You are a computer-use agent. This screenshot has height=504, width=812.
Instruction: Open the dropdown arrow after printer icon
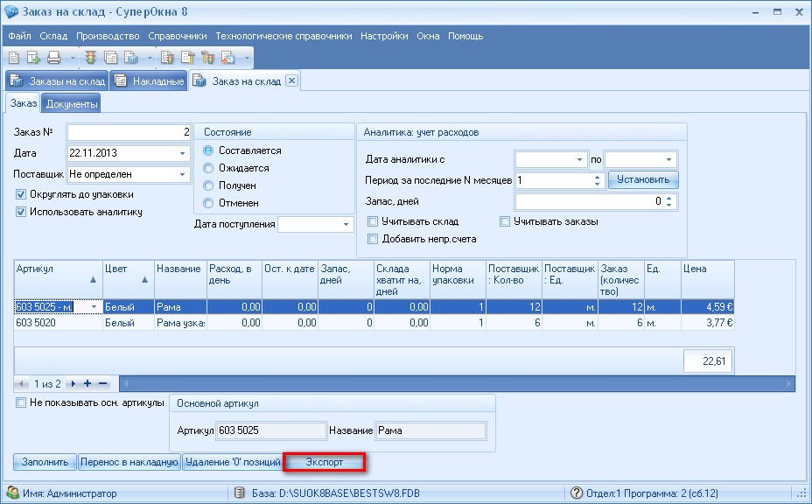pos(73,58)
